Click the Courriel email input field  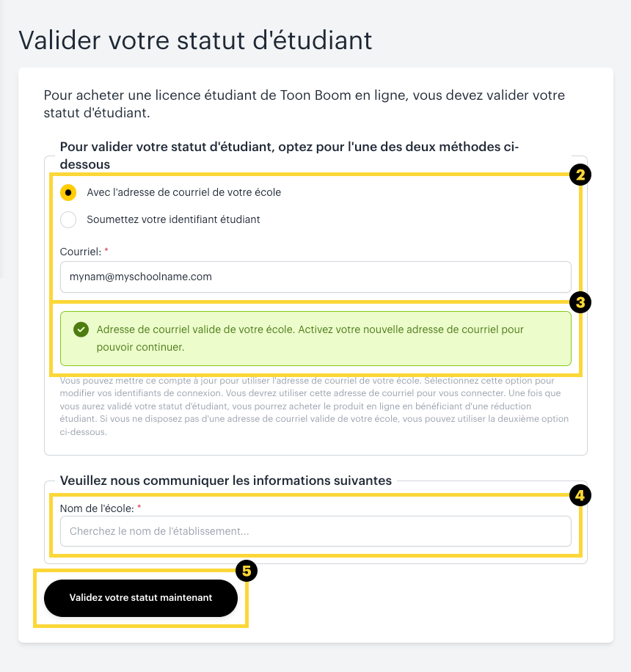[315, 277]
